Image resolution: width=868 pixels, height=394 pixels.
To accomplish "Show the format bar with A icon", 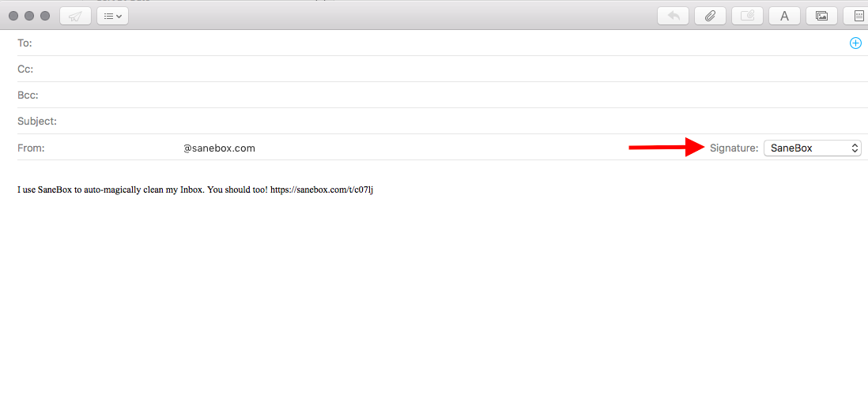I will tap(784, 16).
